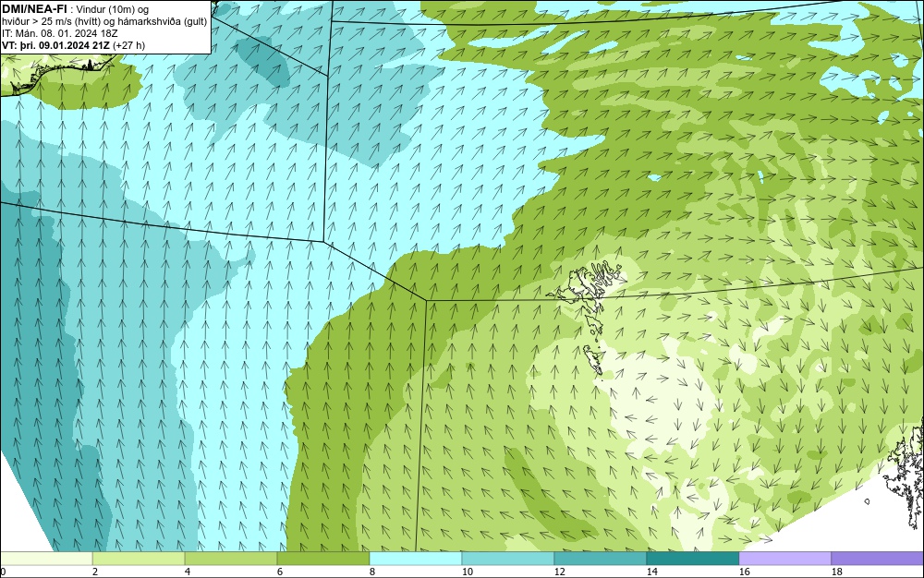The height and width of the screenshot is (578, 924).
Task: Click the legend value label 16
Action: point(744,572)
